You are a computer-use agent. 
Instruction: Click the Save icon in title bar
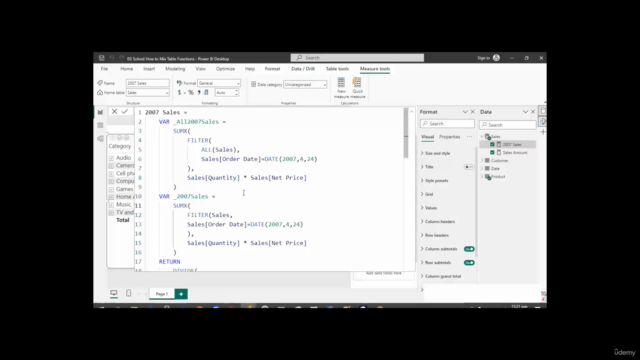[x=102, y=58]
